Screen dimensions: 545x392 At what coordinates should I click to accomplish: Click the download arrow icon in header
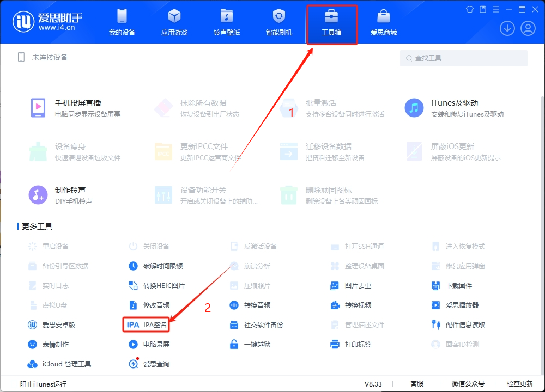coord(507,28)
